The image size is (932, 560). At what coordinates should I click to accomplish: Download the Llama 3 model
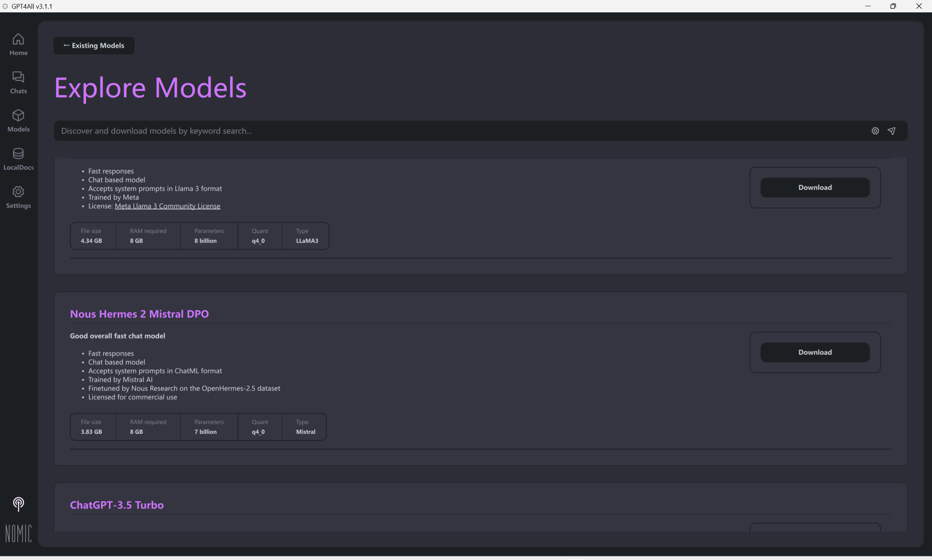[815, 187]
